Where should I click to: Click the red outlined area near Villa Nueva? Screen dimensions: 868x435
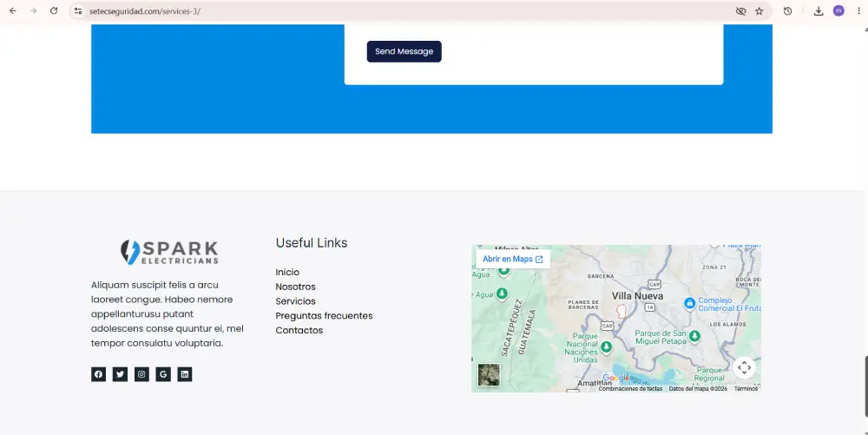[621, 311]
